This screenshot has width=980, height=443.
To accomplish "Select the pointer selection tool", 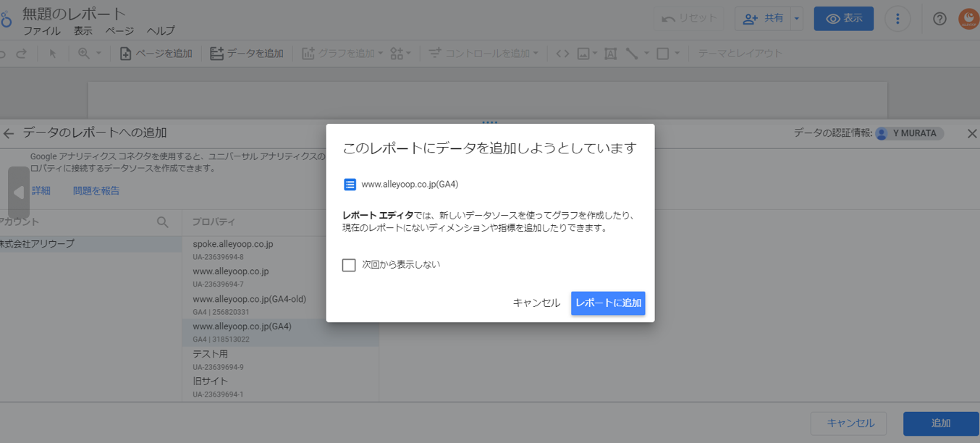I will click(x=53, y=54).
